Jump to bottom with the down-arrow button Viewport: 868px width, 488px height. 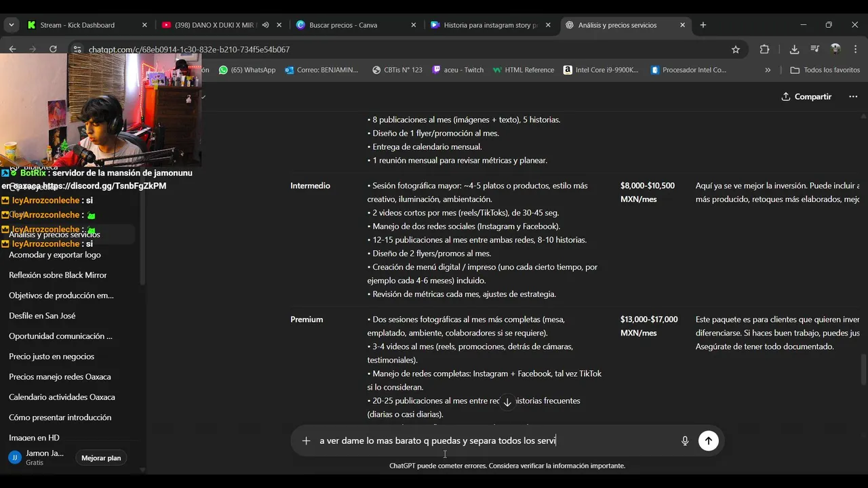[x=507, y=403]
